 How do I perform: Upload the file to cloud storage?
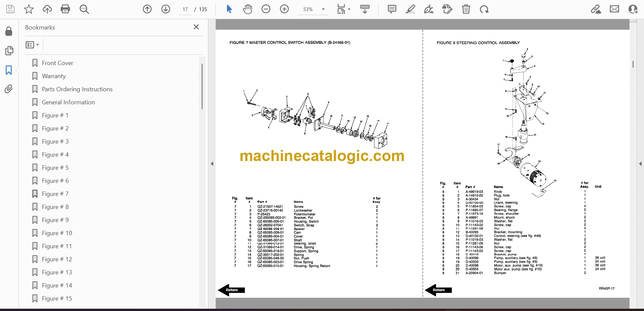point(47,9)
